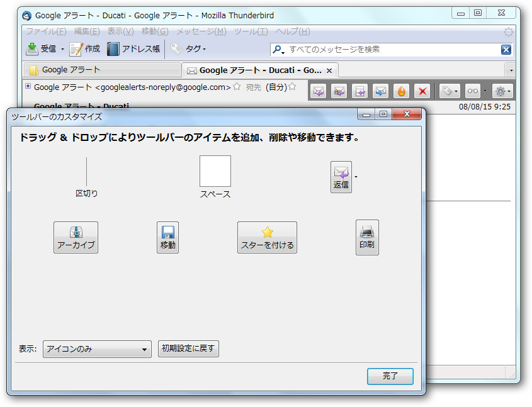Click the Forward message envelope icon
This screenshot has height=407, width=532.
[381, 91]
